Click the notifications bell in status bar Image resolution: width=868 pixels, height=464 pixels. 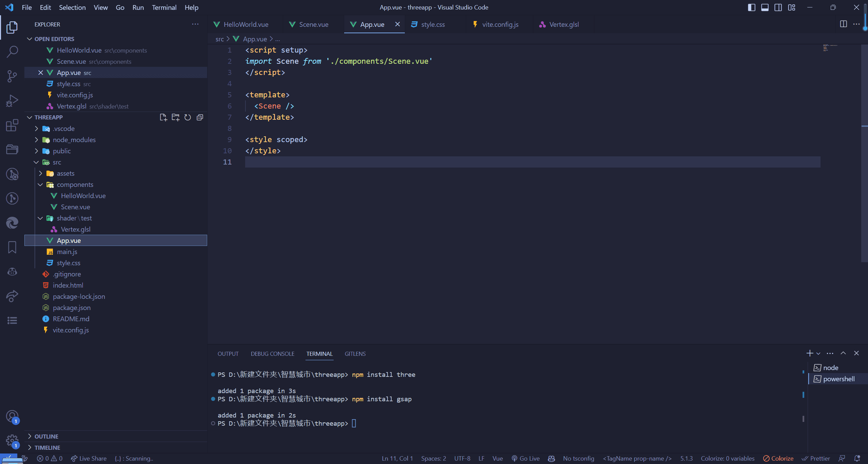click(x=857, y=459)
